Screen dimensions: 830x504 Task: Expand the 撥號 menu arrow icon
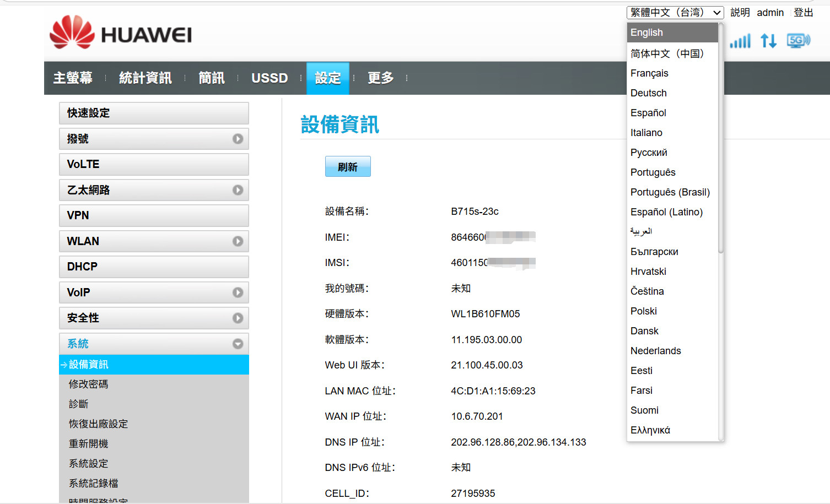238,139
